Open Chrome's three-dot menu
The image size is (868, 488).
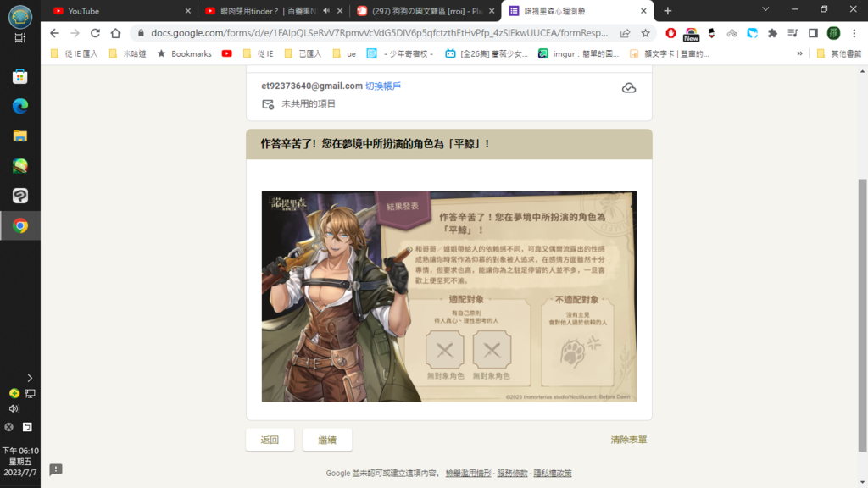(854, 33)
